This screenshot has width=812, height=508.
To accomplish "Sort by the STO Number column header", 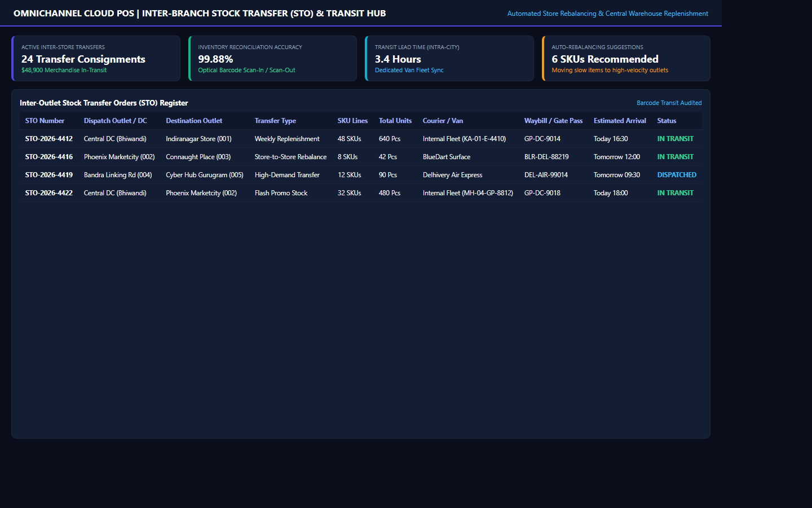I will 45,121.
